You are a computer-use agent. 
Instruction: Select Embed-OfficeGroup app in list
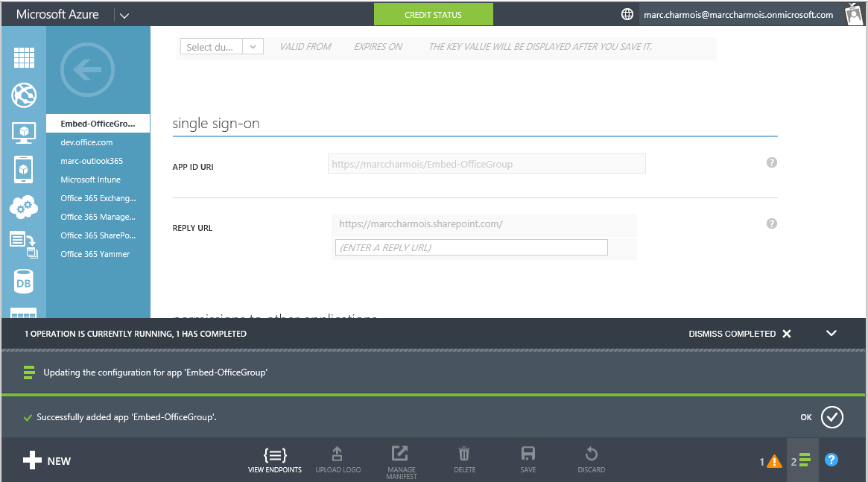coord(98,124)
